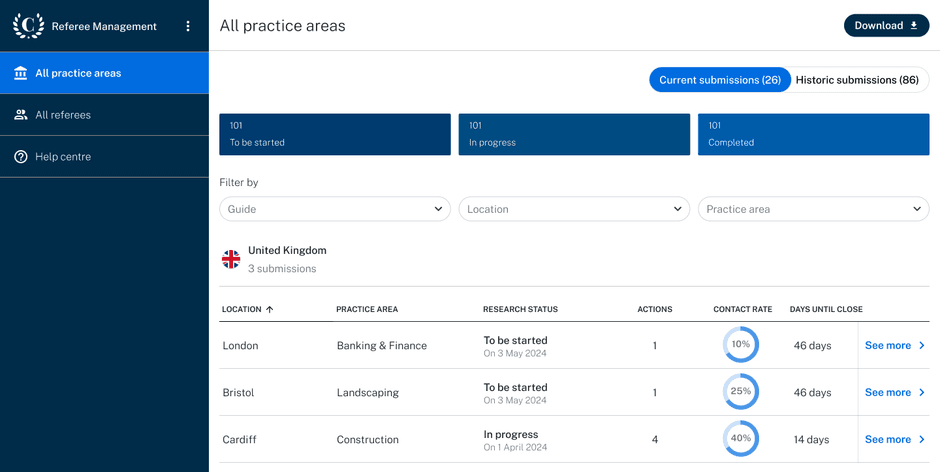Click the All referees people icon
The width and height of the screenshot is (940, 472).
pos(21,115)
